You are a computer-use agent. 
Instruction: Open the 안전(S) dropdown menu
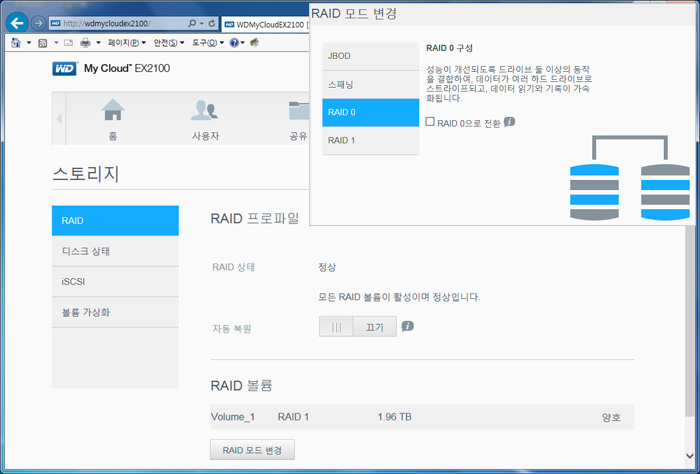169,43
